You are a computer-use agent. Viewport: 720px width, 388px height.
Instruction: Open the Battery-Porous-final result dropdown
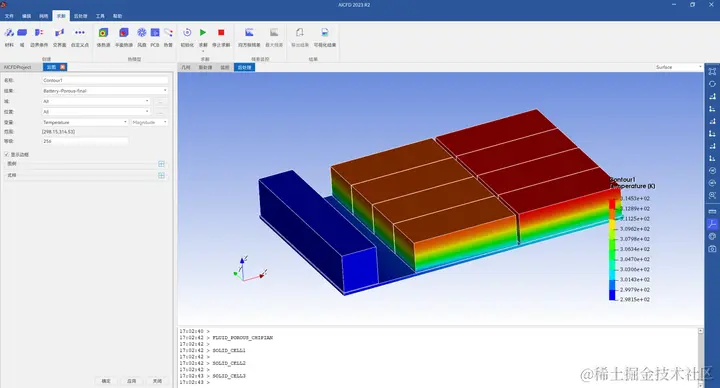click(105, 91)
